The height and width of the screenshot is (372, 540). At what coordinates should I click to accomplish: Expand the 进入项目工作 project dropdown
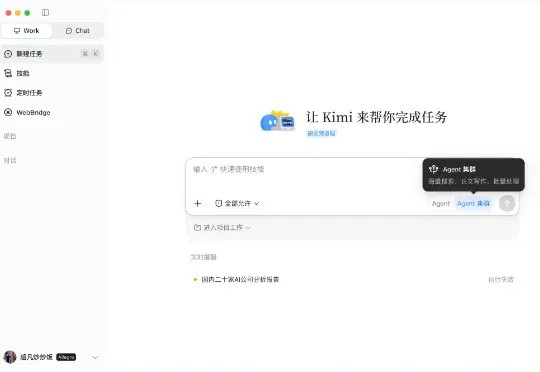click(222, 227)
